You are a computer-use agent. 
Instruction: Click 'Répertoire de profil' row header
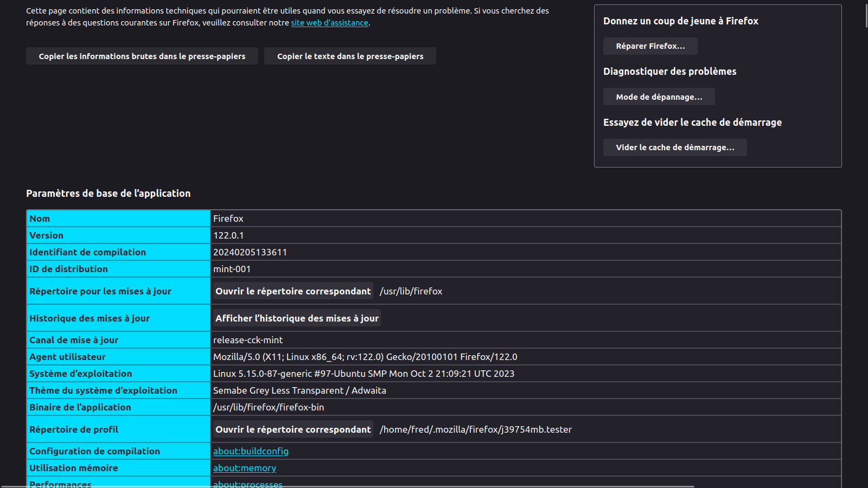click(x=118, y=429)
